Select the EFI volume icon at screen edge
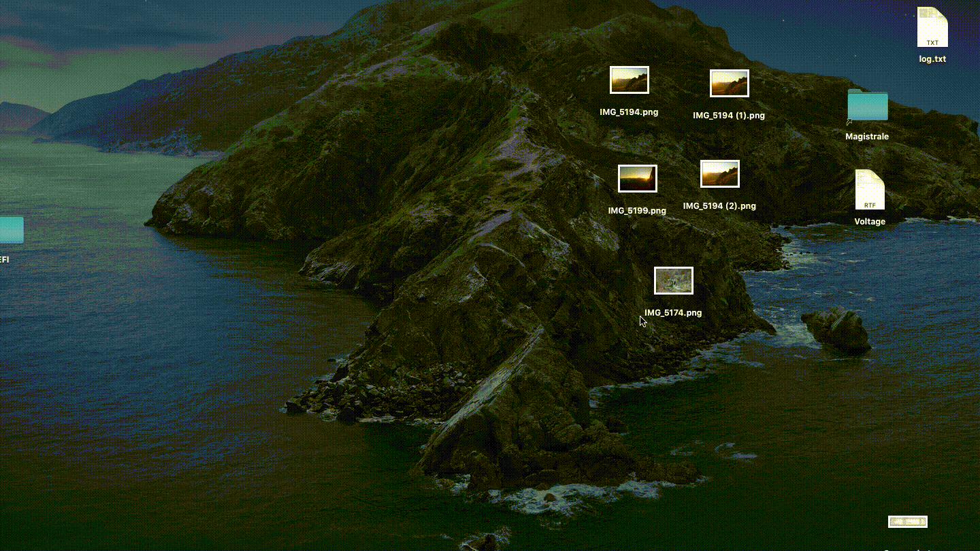Viewport: 980px width, 551px height. [12, 230]
